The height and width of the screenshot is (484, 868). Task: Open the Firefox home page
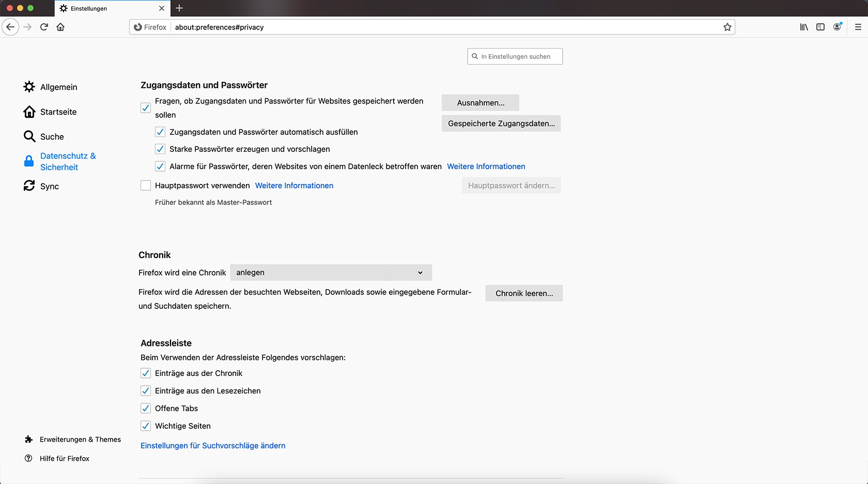(x=60, y=27)
